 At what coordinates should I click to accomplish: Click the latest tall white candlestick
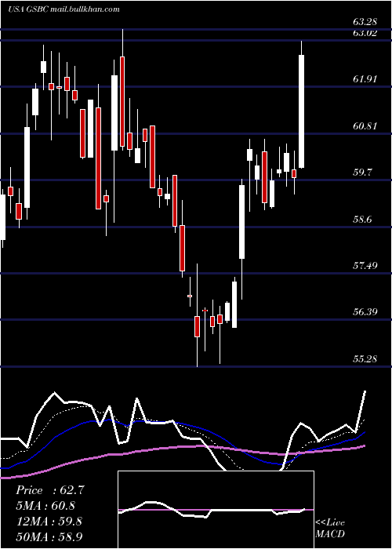coord(301,111)
